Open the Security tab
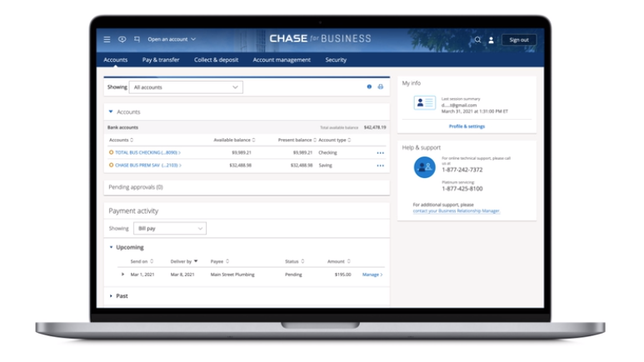644x362 pixels. (336, 60)
